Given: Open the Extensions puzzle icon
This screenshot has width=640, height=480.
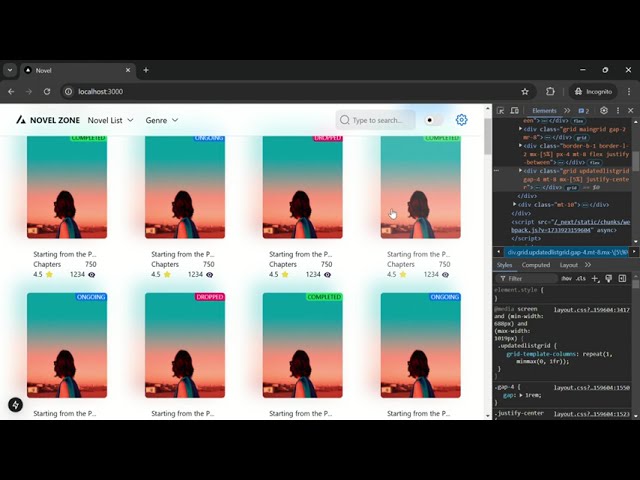Looking at the screenshot, I should pos(550,91).
